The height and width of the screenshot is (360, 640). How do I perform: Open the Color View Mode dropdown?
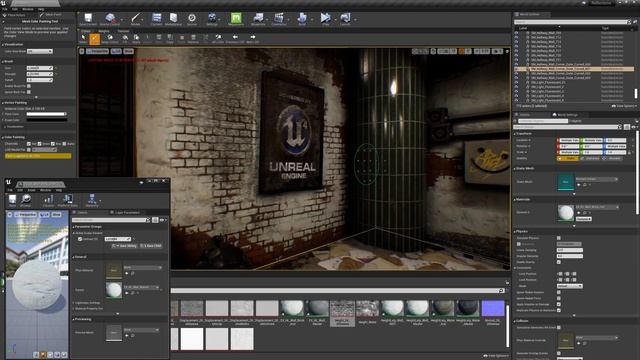point(40,51)
